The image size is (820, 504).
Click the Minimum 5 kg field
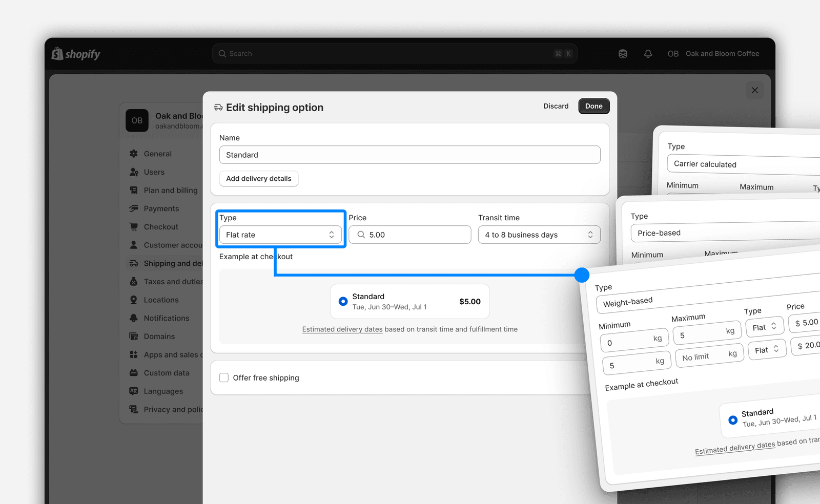click(x=637, y=363)
